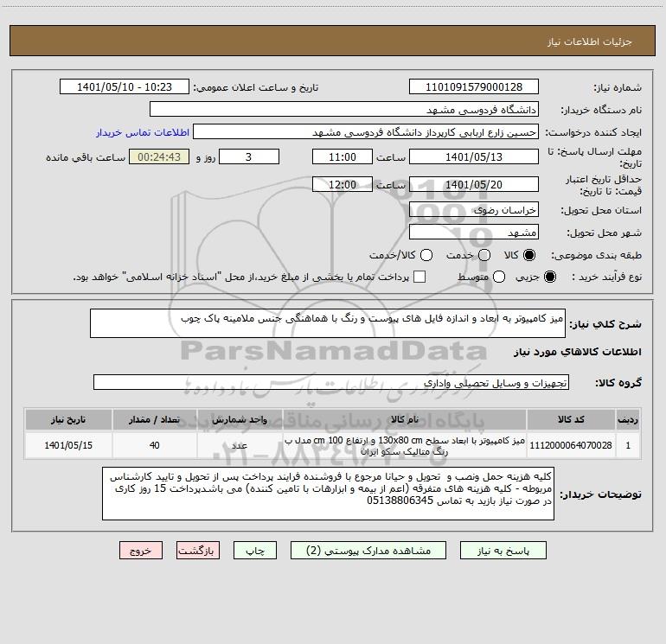Click the خروج exit button
This screenshot has height=644, width=666.
click(x=141, y=551)
